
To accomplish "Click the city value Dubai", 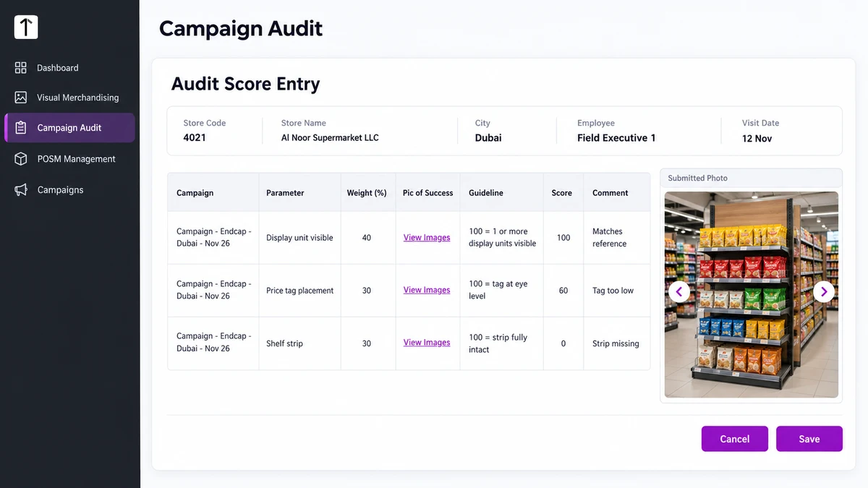I will click(488, 137).
